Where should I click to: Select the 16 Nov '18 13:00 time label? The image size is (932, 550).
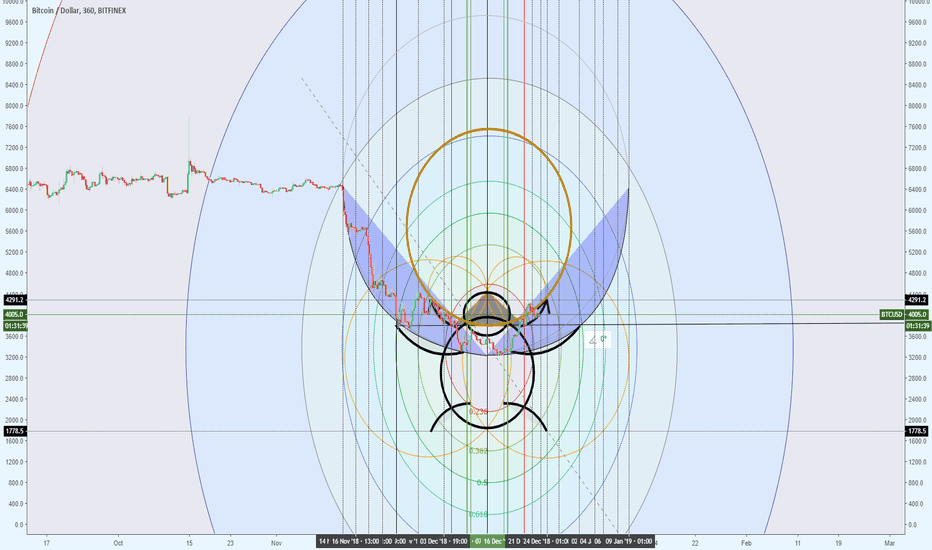coord(355,541)
